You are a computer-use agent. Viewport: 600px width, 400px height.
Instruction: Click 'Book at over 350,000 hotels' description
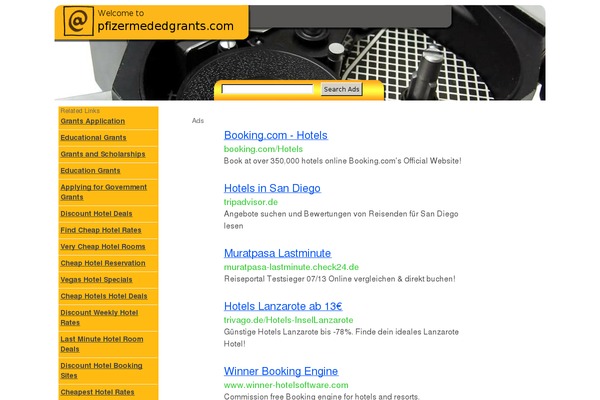pyautogui.click(x=342, y=161)
